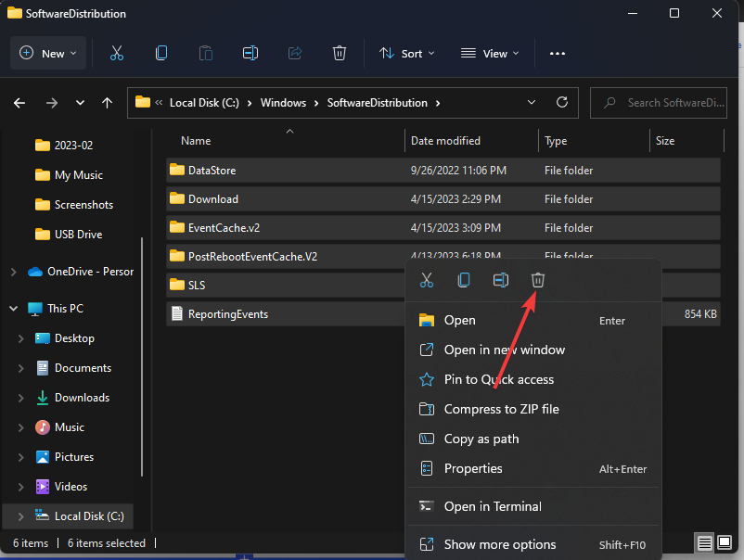
Task: Select Show more options
Action: tap(532, 544)
